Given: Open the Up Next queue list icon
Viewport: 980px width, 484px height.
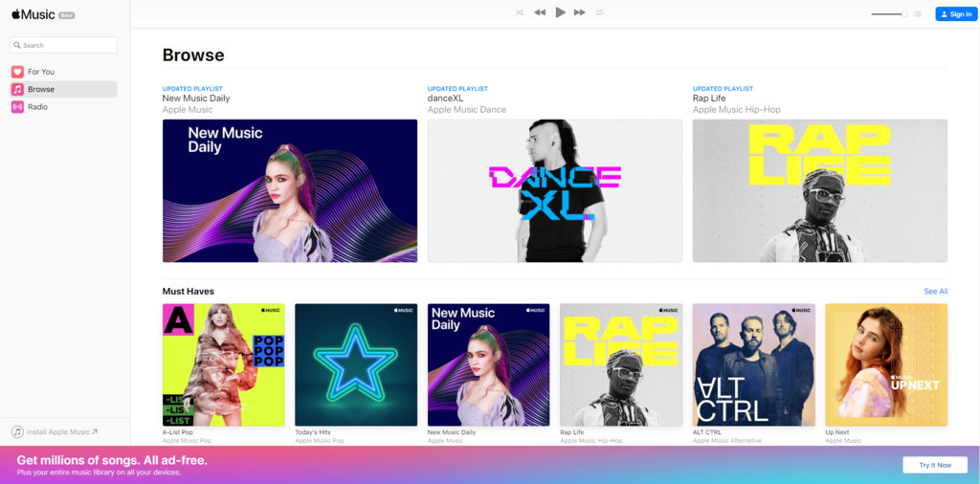Looking at the screenshot, I should pos(918,14).
